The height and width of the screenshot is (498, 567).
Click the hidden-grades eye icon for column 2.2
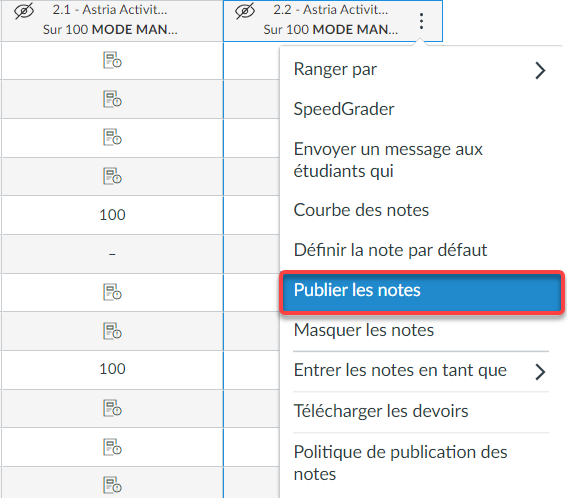tap(245, 10)
